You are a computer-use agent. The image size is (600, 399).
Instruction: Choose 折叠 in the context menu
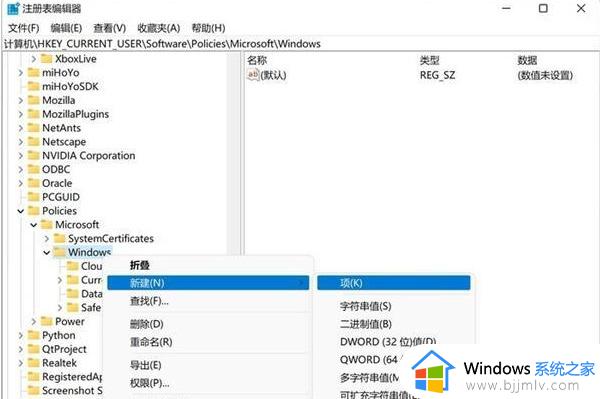209,265
